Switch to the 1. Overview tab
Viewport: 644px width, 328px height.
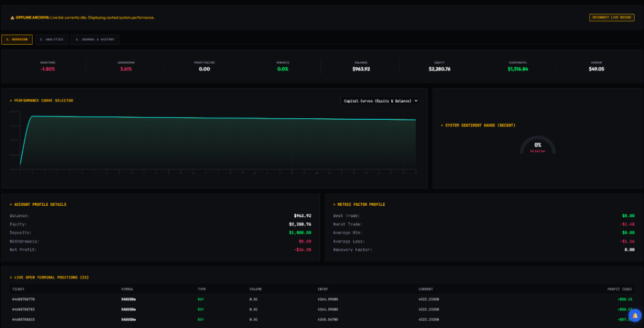[x=17, y=40]
